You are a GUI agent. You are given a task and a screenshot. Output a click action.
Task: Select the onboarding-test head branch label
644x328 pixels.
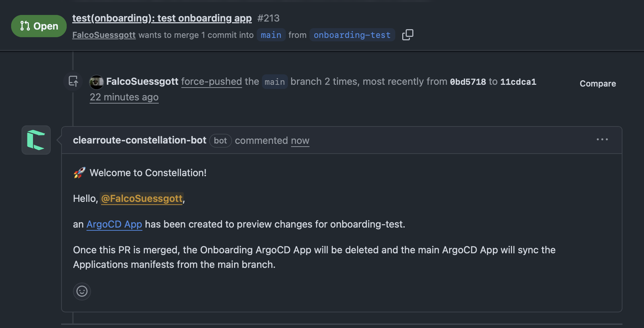point(352,35)
